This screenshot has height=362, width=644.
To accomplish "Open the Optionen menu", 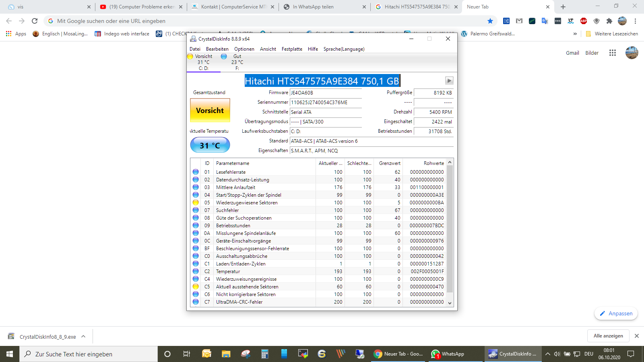I will (244, 49).
